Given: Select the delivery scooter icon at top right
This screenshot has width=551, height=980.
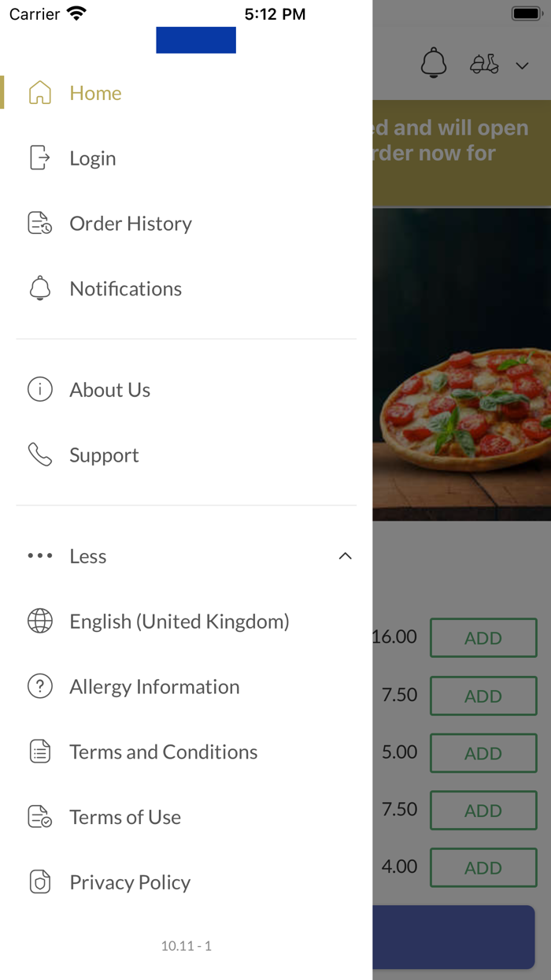Looking at the screenshot, I should tap(483, 63).
